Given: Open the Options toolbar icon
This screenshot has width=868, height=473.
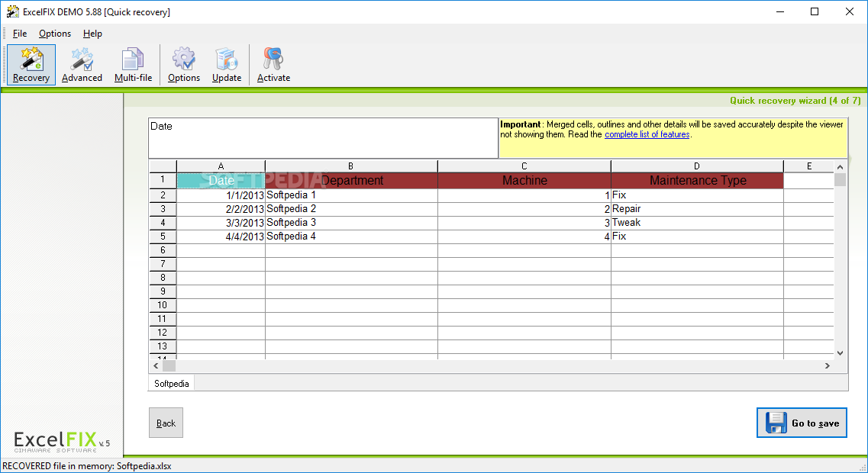Looking at the screenshot, I should click(184, 65).
